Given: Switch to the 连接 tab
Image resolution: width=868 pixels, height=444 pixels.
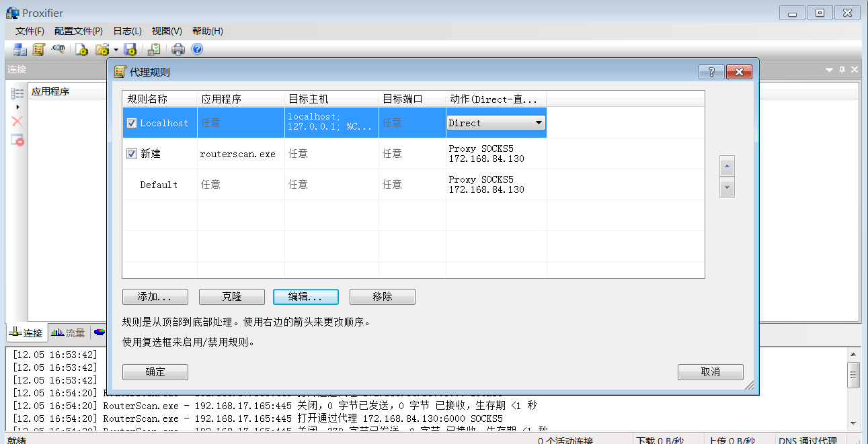Looking at the screenshot, I should coord(27,332).
